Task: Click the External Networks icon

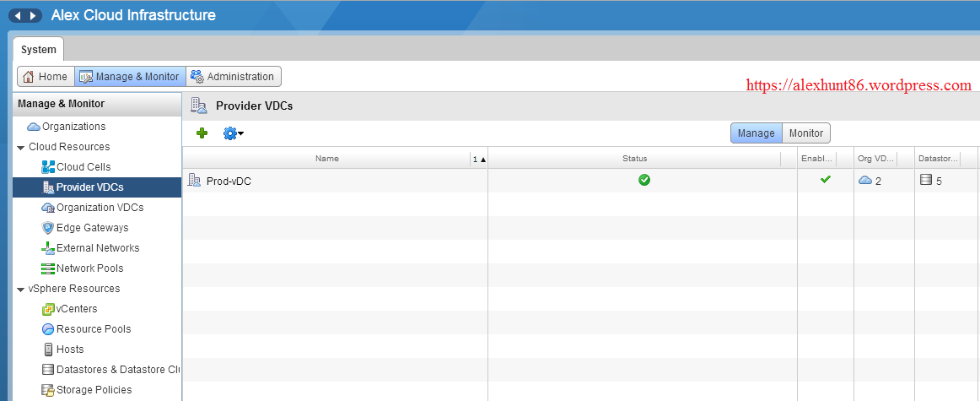Action: point(48,248)
